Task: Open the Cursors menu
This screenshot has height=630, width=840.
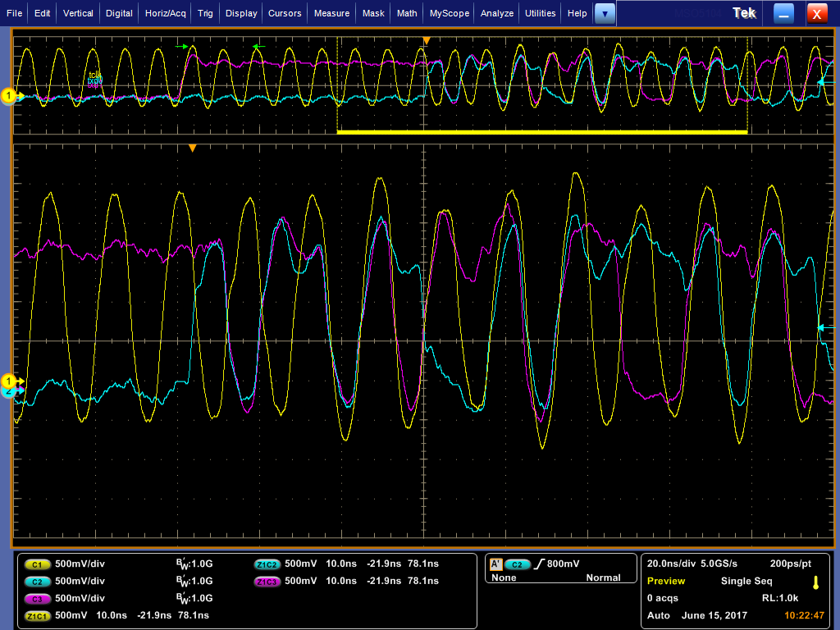Action: coord(285,13)
